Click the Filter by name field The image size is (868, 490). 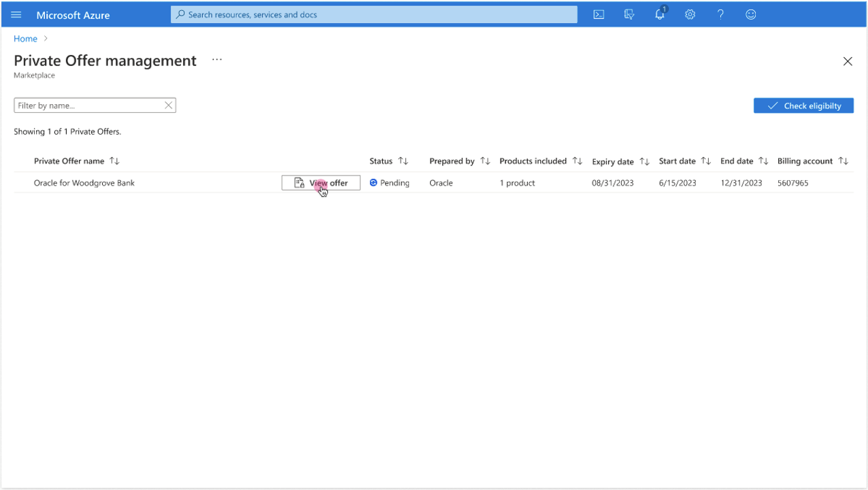[x=82, y=105]
